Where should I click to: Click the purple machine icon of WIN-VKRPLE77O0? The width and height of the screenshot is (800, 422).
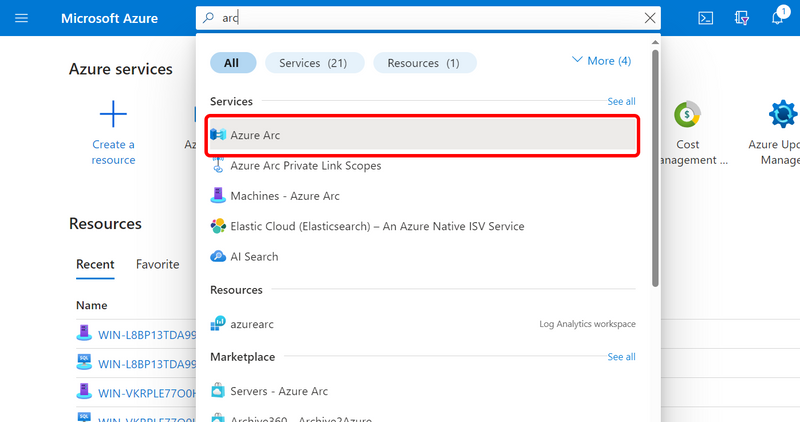tap(84, 391)
